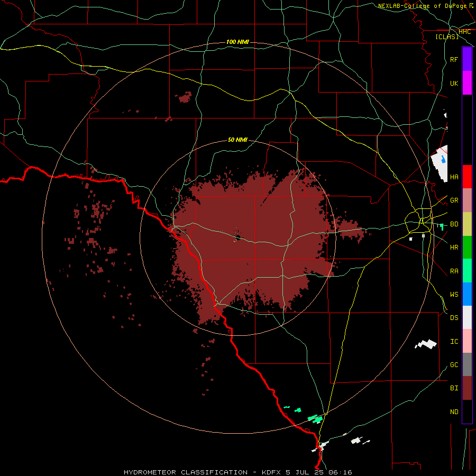This screenshot has height=476, width=476.
Task: Click the Hydrometeor Classification KDFX title caption
Action: pos(237,472)
